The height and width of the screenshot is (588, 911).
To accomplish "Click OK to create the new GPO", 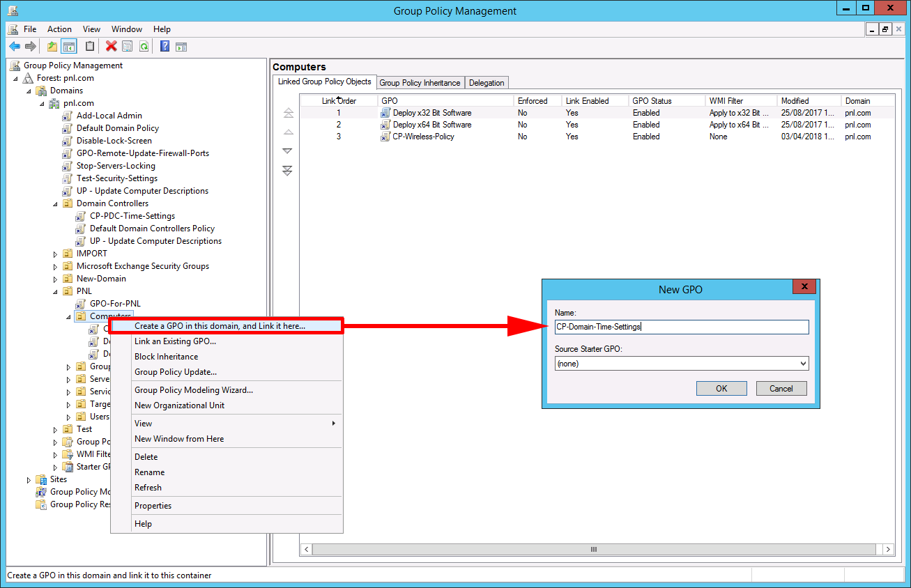I will (x=721, y=388).
